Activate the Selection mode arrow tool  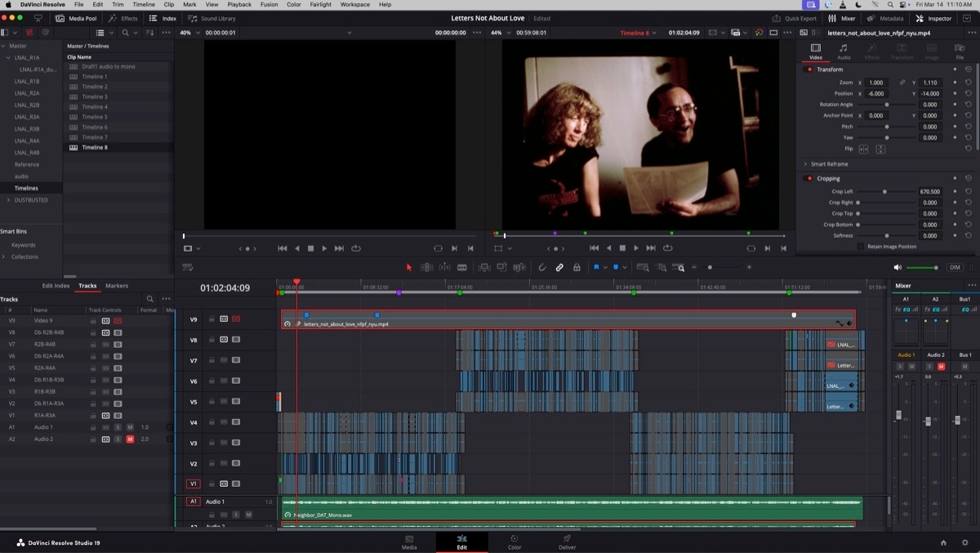tap(409, 267)
